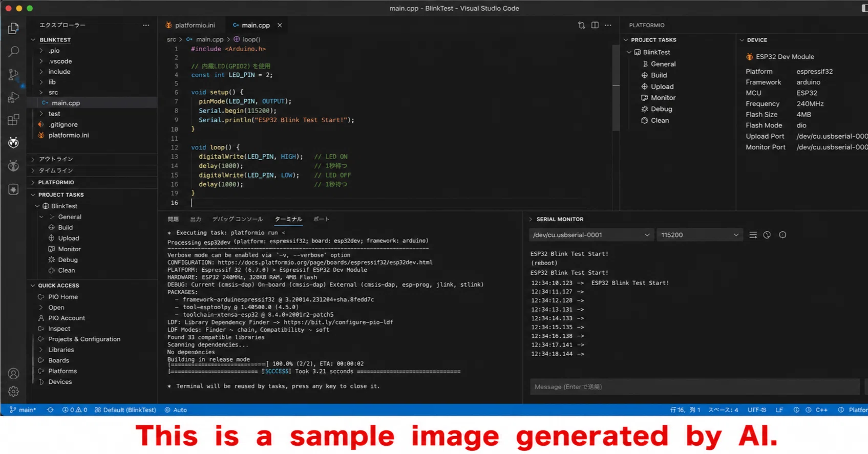The width and height of the screenshot is (868, 454).
Task: Collapse the SERIAL MONITOR panel header
Action: (x=559, y=219)
